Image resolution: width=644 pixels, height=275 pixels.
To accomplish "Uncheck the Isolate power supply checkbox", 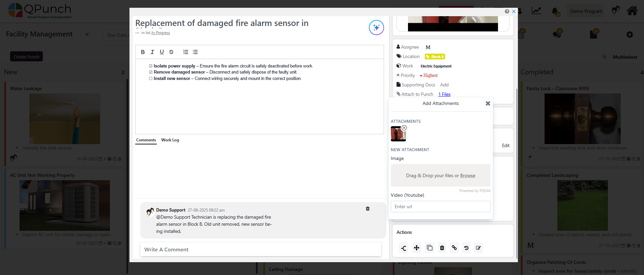I will point(151,66).
